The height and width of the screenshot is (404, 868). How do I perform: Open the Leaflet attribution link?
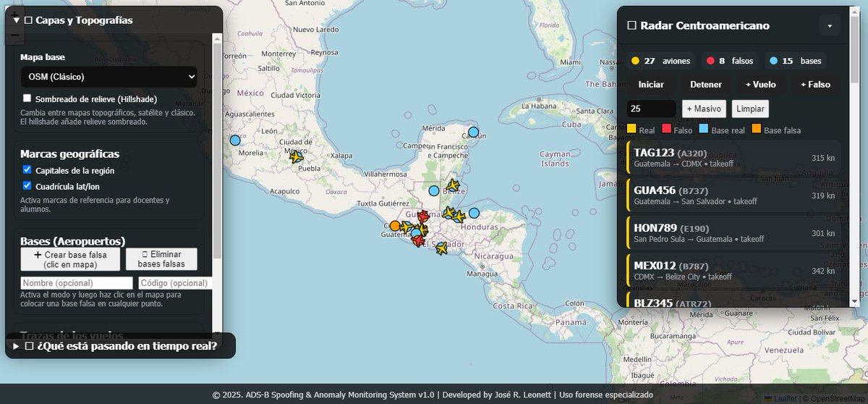[786, 398]
